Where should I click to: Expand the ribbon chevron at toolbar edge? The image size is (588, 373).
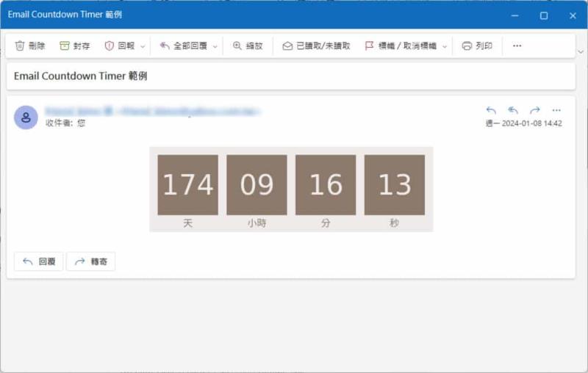(581, 51)
